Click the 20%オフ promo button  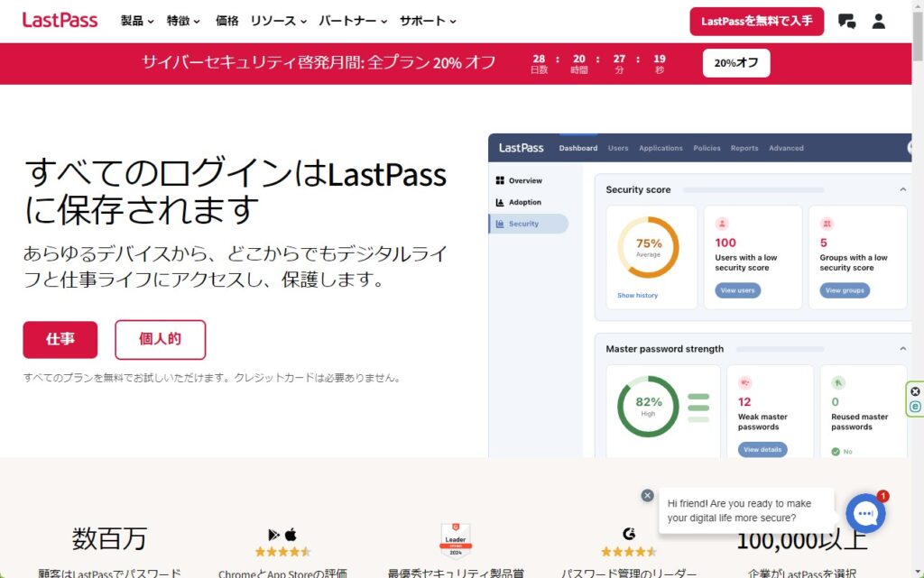tap(735, 63)
